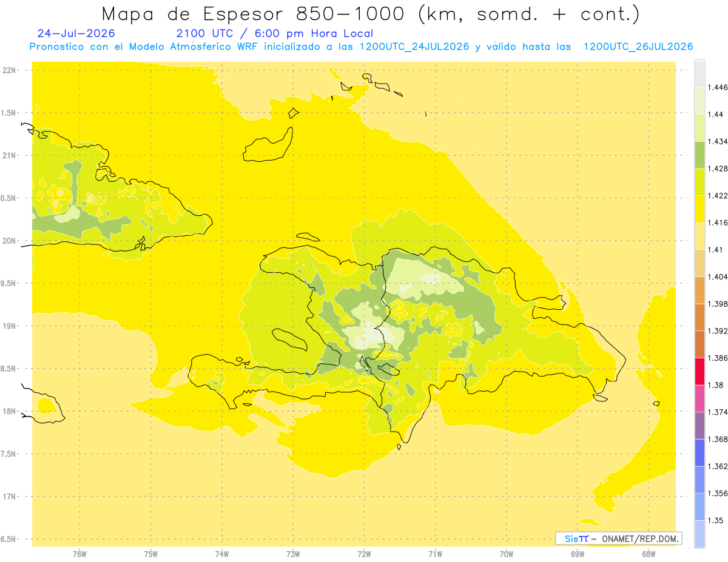728x562 pixels.
Task: Click the orange legend swatch between 1.392 and 1.398
Action: click(x=699, y=317)
